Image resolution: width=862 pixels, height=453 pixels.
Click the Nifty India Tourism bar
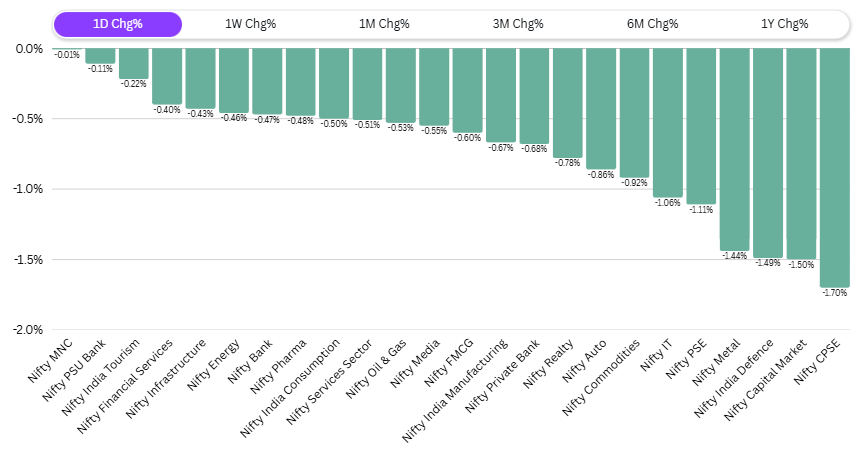pos(133,63)
